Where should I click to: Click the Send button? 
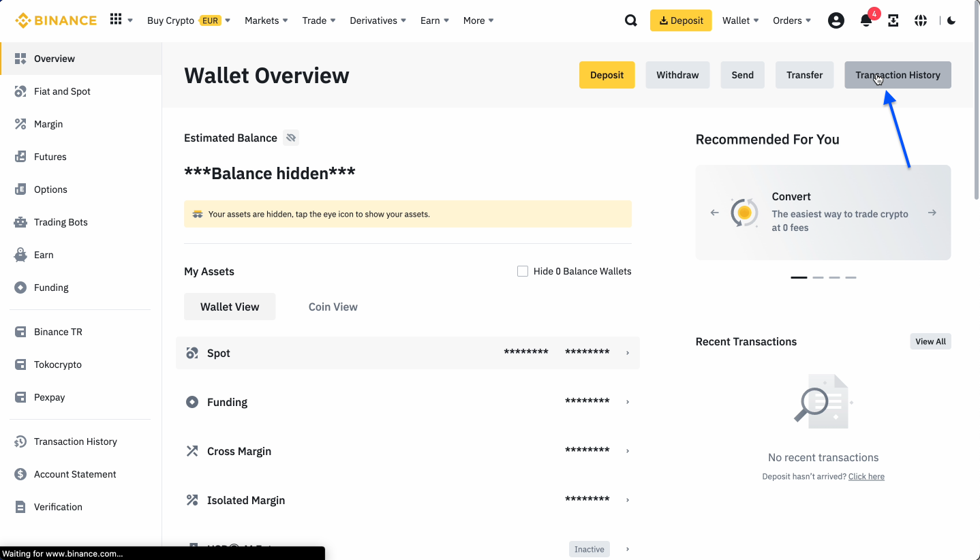tap(742, 75)
